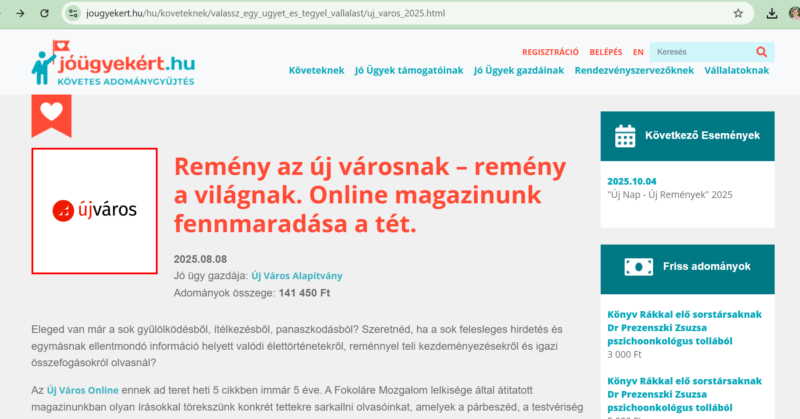Click the KÖVETES ADOMÁNYGYŰJTÉS tagline

126,81
